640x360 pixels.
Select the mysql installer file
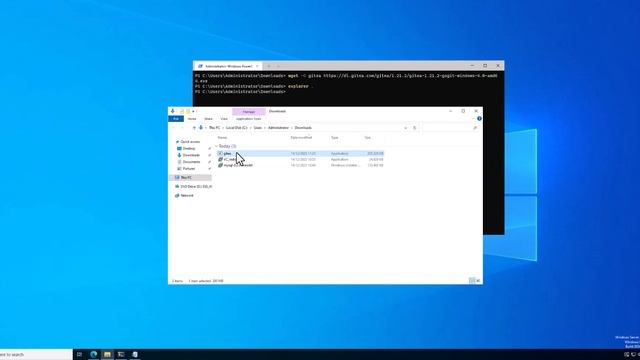pyautogui.click(x=300, y=165)
